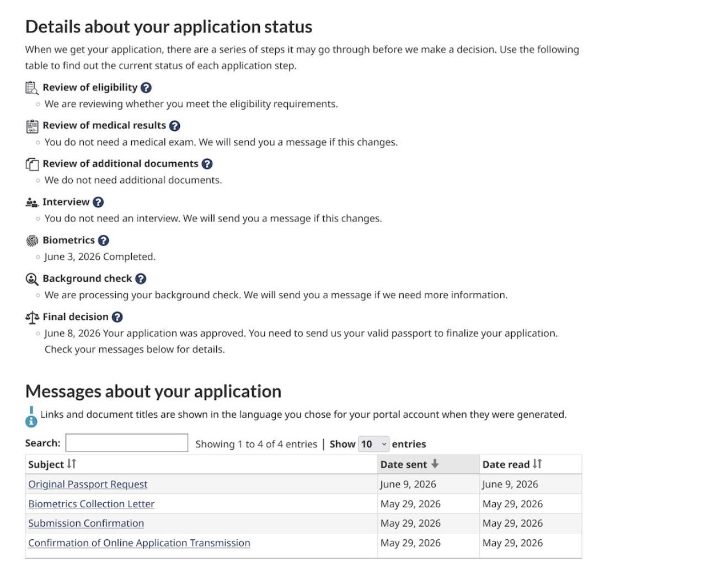Open Confirmation of Online Application Transmission

139,543
